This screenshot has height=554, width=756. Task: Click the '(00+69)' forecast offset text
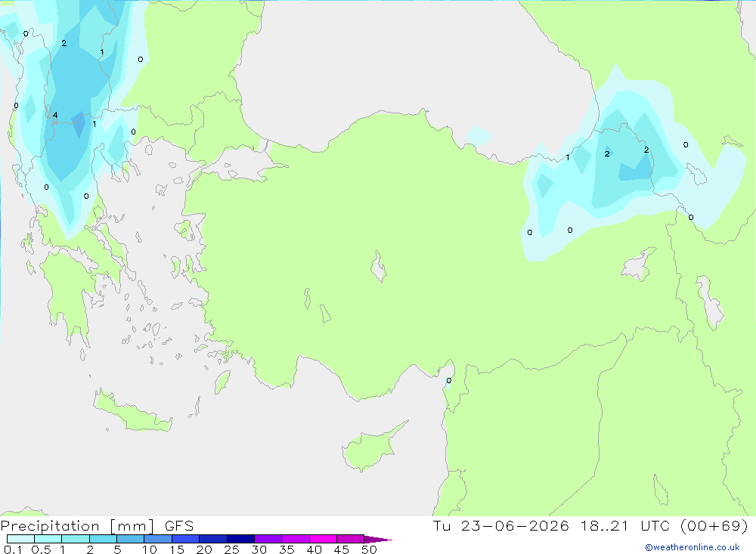[714, 525]
